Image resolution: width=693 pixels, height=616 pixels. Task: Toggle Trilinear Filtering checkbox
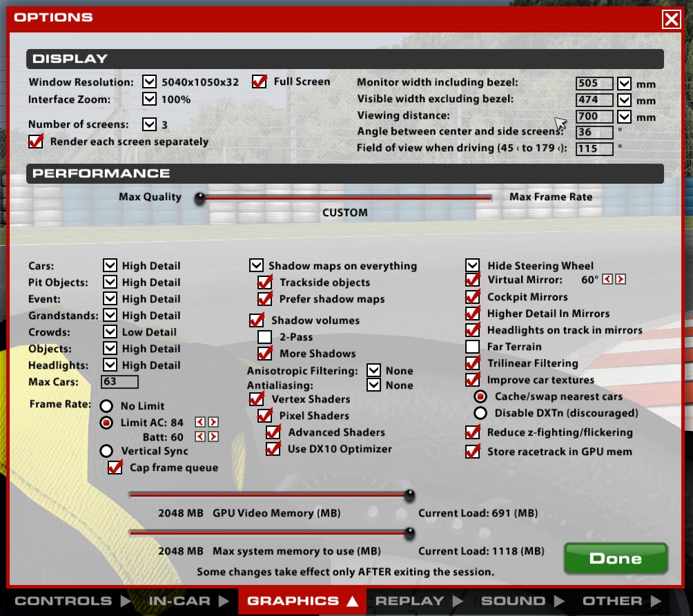tap(472, 363)
